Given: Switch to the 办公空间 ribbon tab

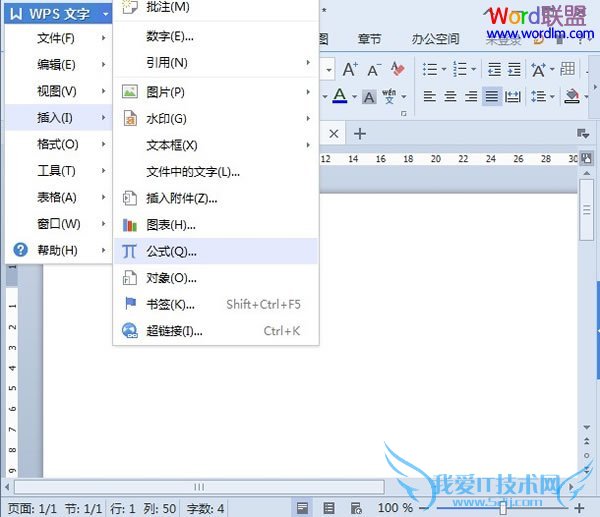Looking at the screenshot, I should 435,39.
